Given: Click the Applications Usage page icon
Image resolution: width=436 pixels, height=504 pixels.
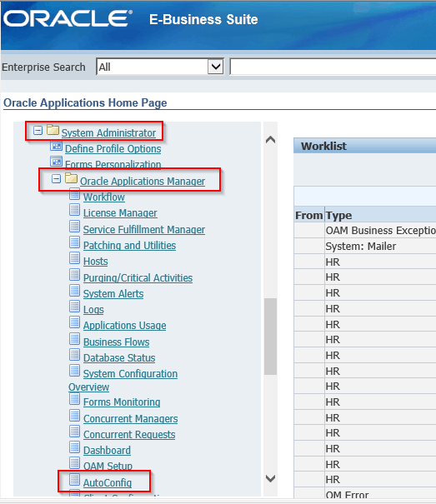Looking at the screenshot, I should coord(75,322).
